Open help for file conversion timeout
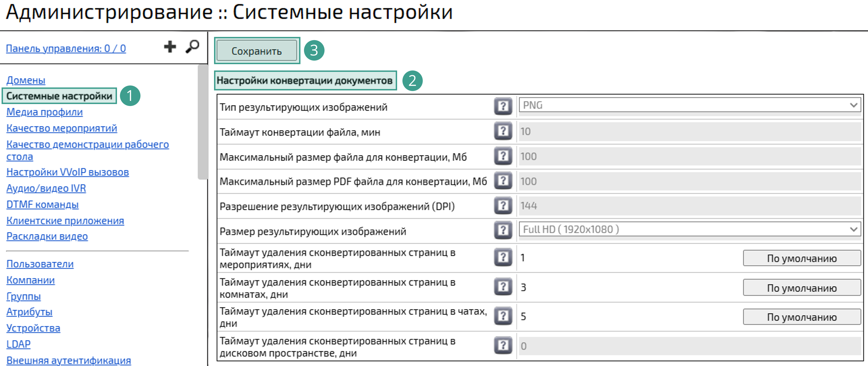Viewport: 868px width, 366px height. point(503,131)
